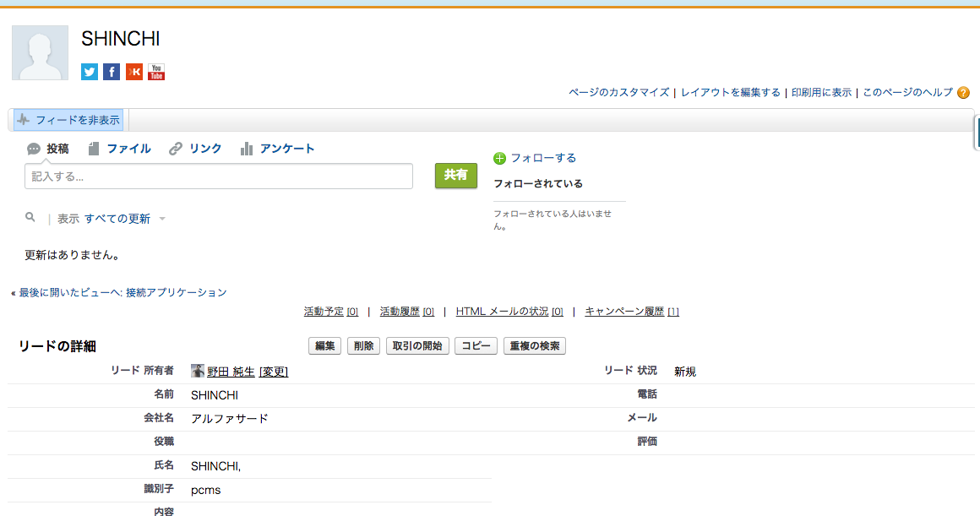Open the YouTube icon
This screenshot has height=516, width=980.
pos(156,72)
